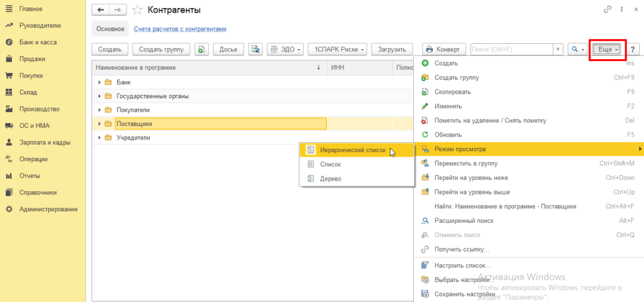The image size is (644, 302).
Task: Click the favorites star icon beside Контрагенты
Action: [x=137, y=10]
